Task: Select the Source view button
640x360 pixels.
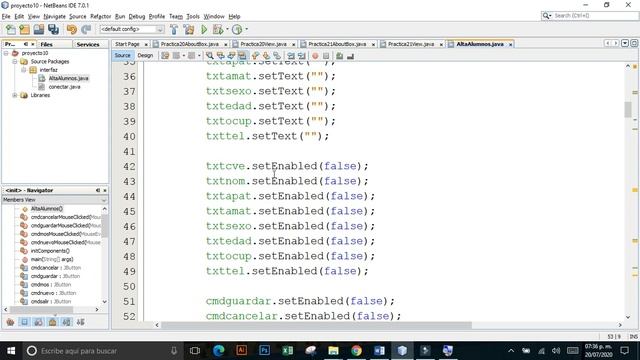Action: coord(122,56)
